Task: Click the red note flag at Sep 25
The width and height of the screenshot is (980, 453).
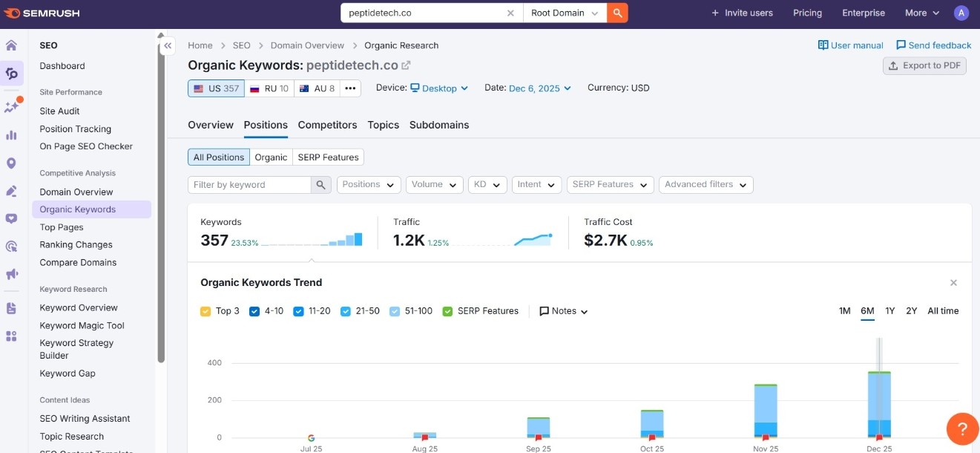Action: pos(539,438)
